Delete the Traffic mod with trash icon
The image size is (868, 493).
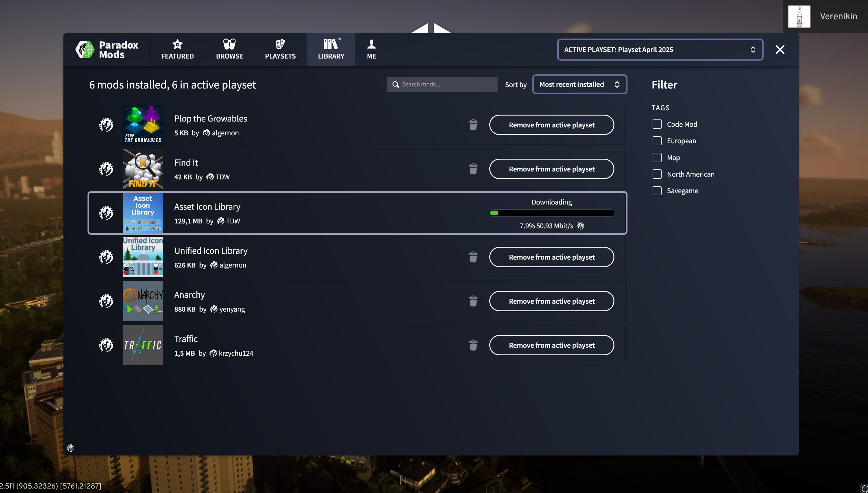click(x=473, y=345)
